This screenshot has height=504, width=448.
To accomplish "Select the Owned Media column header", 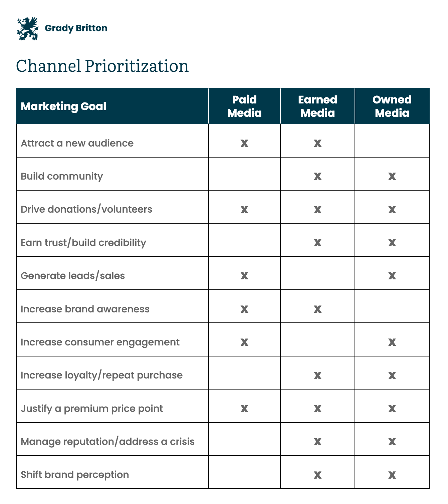I will pyautogui.click(x=392, y=106).
